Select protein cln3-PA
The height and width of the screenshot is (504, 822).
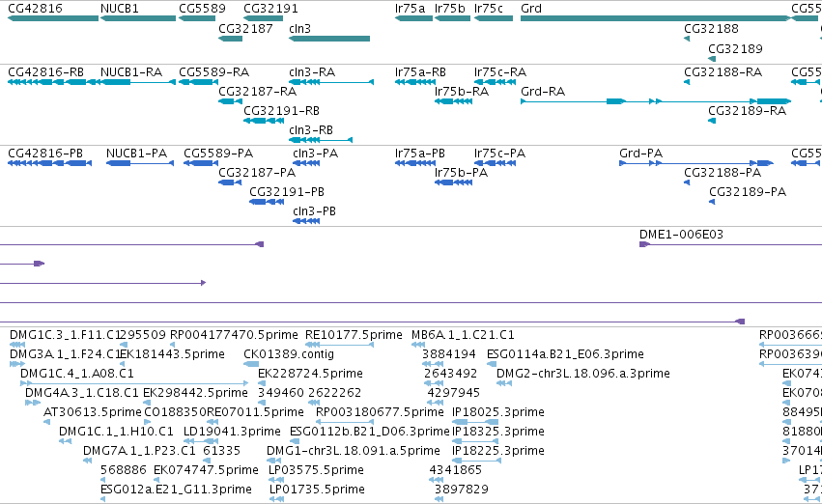point(306,163)
